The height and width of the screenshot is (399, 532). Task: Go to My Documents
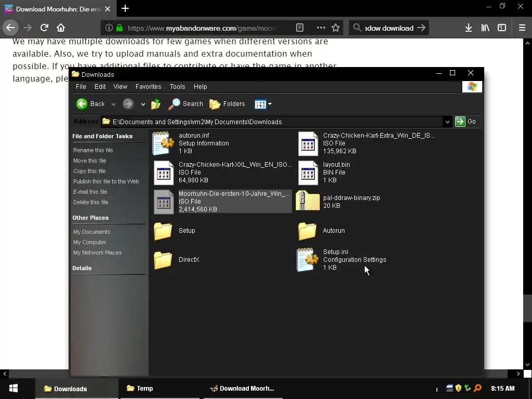(x=91, y=232)
